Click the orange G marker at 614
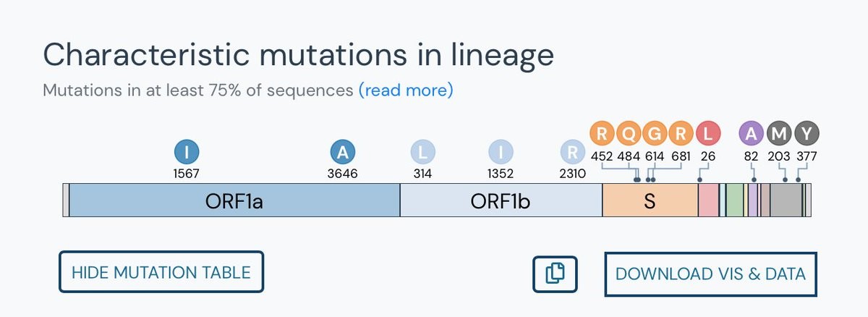Viewport: 868px width, 317px height. click(x=655, y=133)
